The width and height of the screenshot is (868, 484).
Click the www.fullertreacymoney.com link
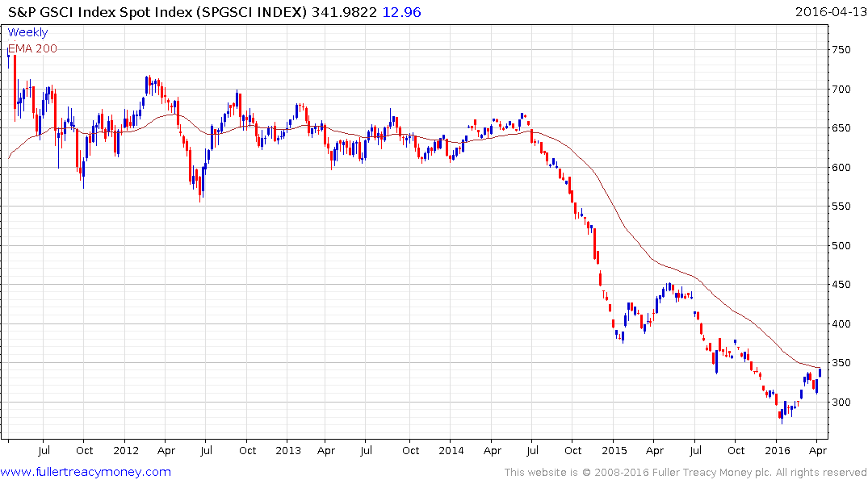86,472
